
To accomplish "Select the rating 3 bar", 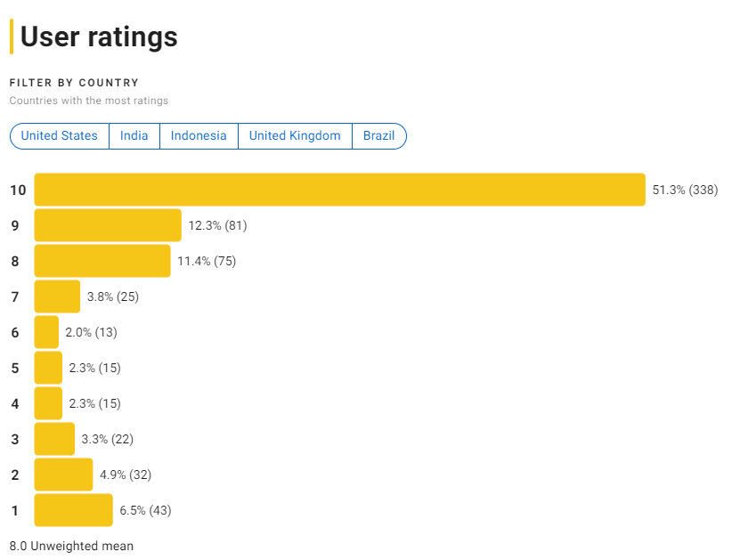I will 53,439.
